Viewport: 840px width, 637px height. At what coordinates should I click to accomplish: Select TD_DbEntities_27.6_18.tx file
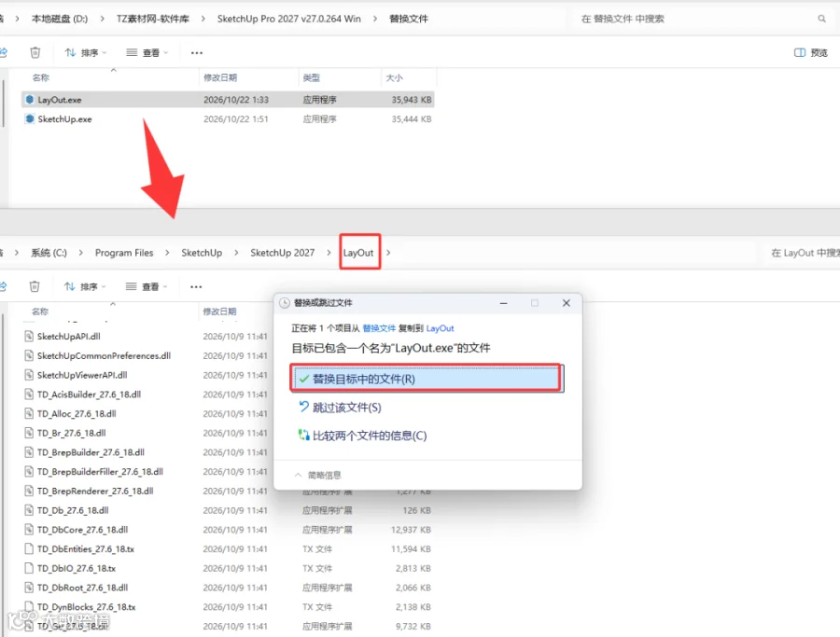coord(86,548)
